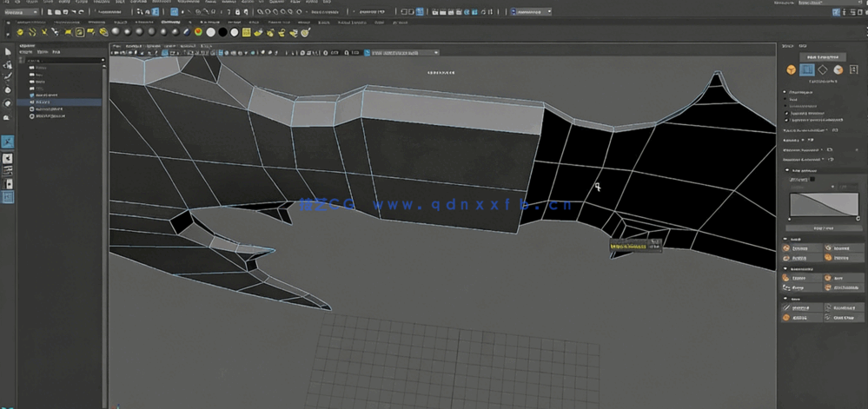Click Multi-Cut in Tools section
Image resolution: width=868 pixels, height=409 pixels.
tap(803, 307)
